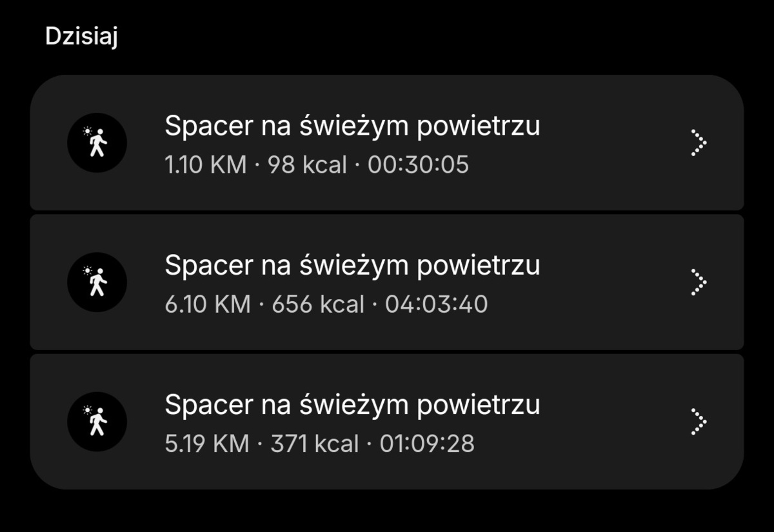Image resolution: width=774 pixels, height=532 pixels.
Task: Open the 5.19 KM walk using its chevron
Action: pos(698,422)
